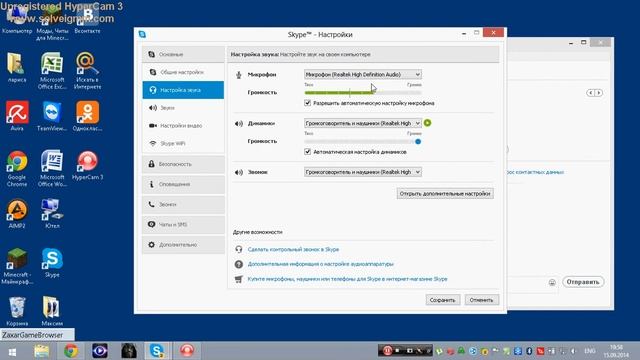This screenshot has width=640, height=360.
Task: Open Одноклассники desktop shortcut
Action: 87,116
